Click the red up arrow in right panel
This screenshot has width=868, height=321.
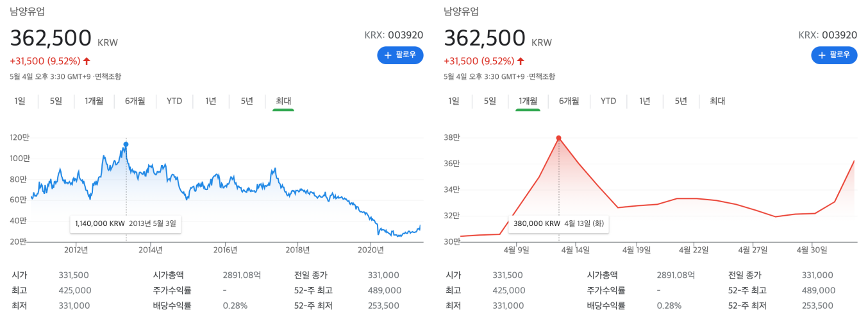point(521,61)
